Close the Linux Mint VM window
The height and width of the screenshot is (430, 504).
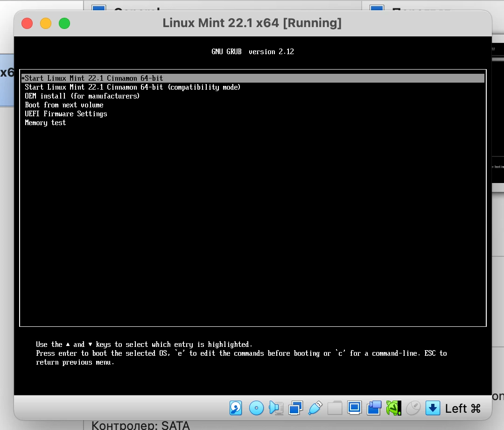[x=27, y=23]
